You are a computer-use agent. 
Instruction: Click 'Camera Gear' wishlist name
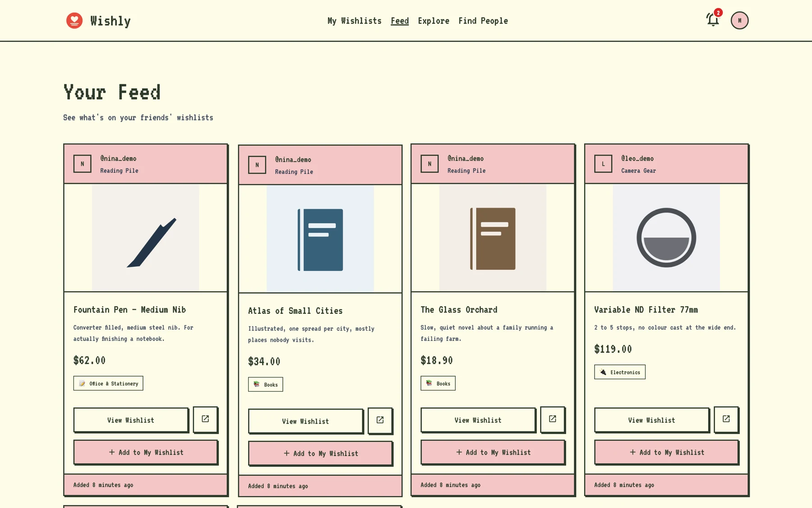coord(638,171)
